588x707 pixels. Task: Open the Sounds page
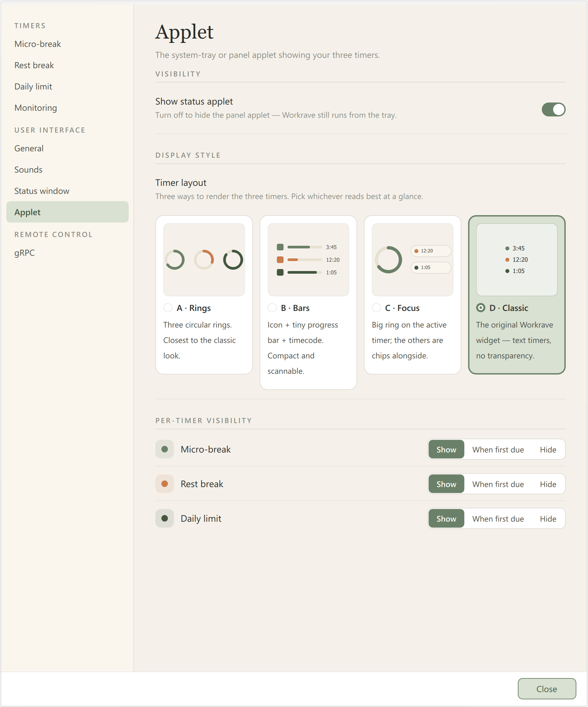[68, 170]
